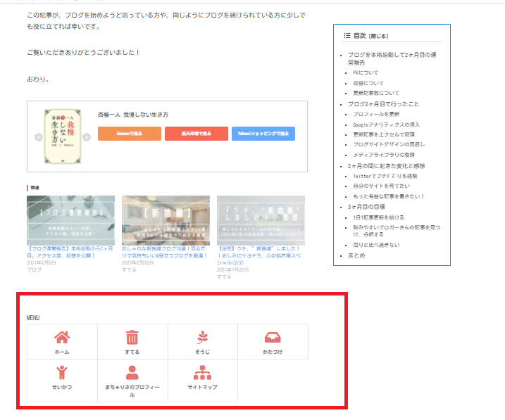Click ご覧いただきありがとうございました！ text
Image resolution: width=505 pixels, height=420 pixels.
(x=83, y=53)
